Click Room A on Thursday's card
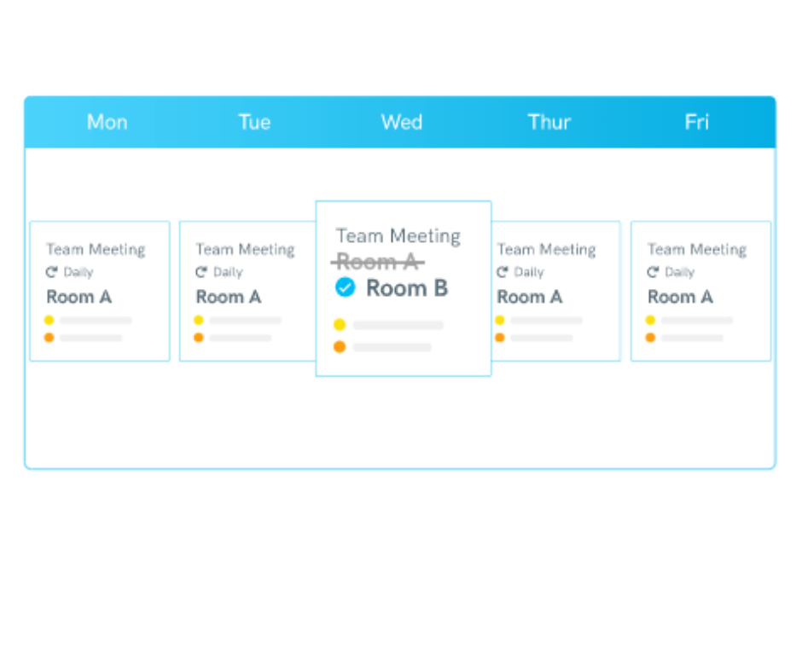Screen dimensions: 802x672 pyautogui.click(x=530, y=297)
